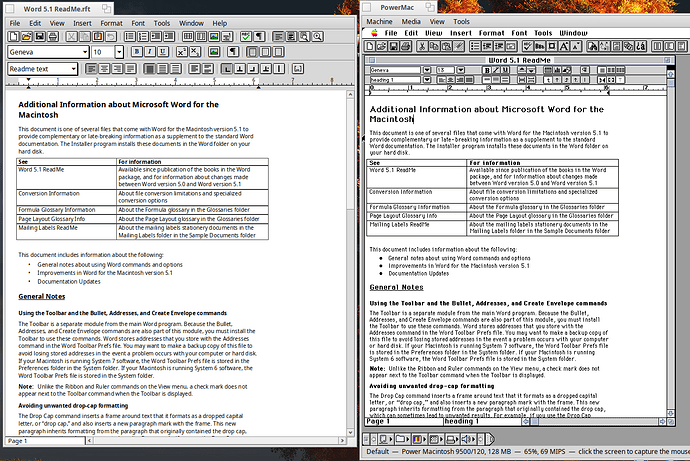Open Window menu in emulated Mac Word

[573, 33]
